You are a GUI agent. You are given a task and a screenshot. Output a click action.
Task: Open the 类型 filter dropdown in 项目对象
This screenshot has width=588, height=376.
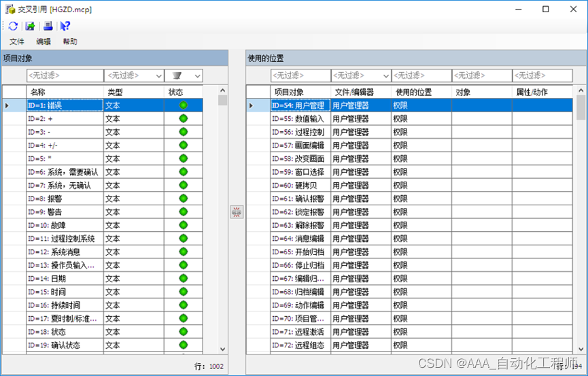pos(159,75)
